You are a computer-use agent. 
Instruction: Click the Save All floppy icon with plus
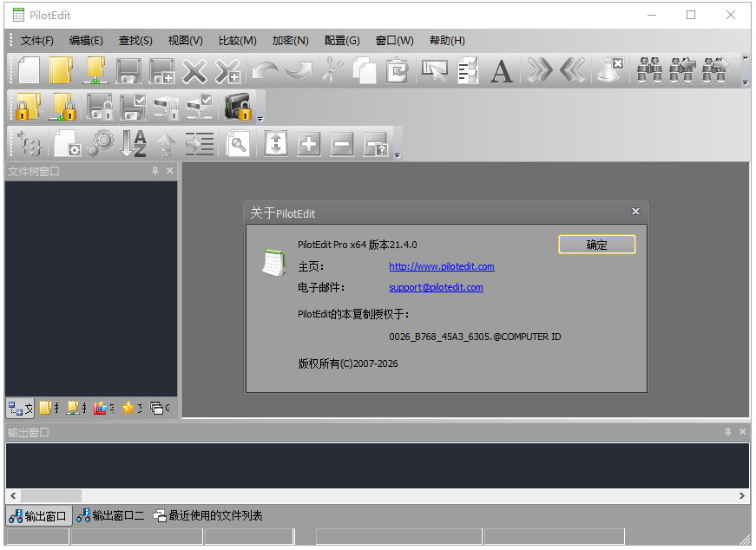pos(162,70)
